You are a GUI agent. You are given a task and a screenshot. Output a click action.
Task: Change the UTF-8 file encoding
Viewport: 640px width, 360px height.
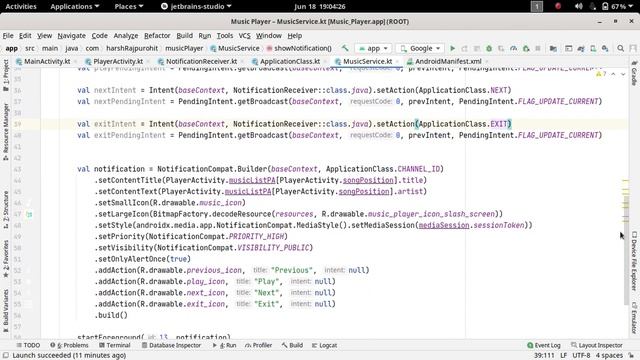click(x=581, y=356)
